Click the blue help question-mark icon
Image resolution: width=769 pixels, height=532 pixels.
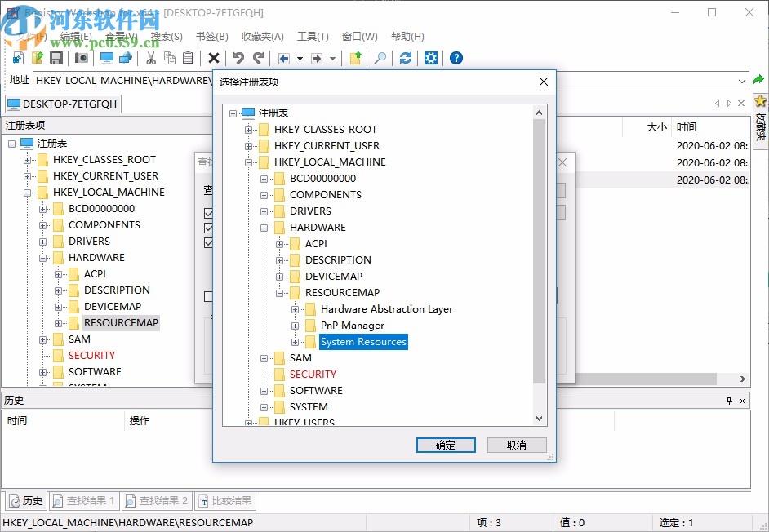click(x=456, y=59)
